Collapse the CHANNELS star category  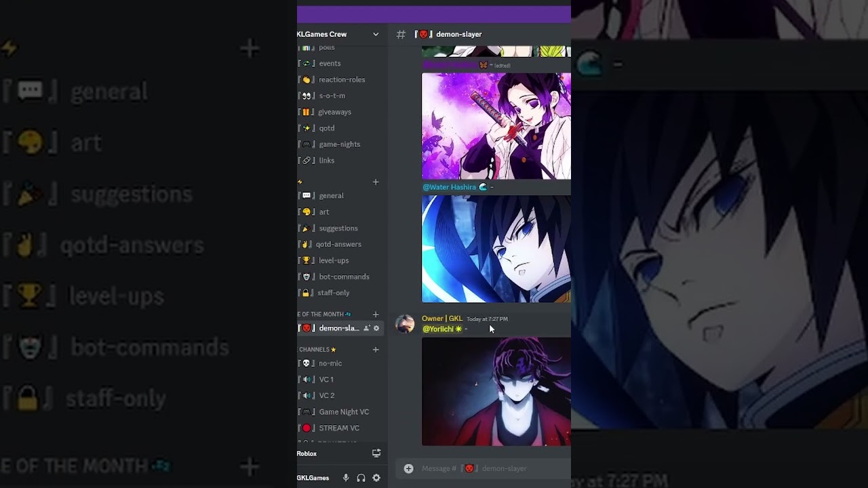click(x=317, y=350)
